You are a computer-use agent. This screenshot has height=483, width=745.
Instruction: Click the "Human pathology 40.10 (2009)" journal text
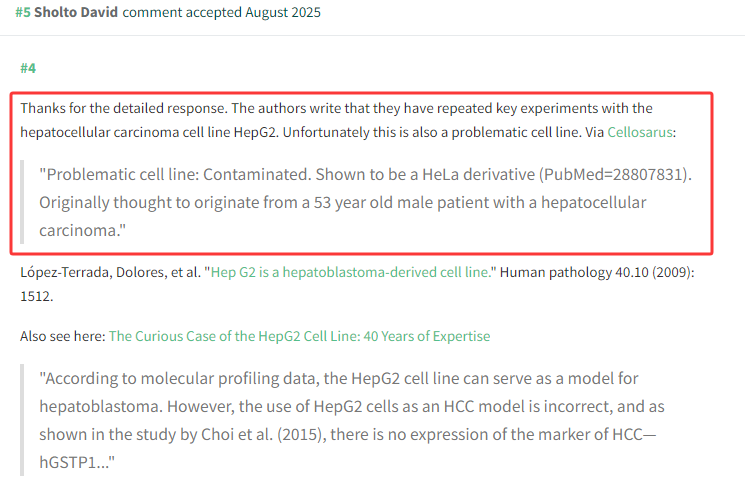591,272
